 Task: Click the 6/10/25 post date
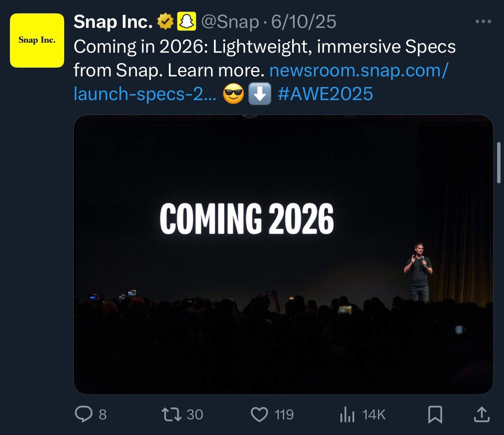coord(304,22)
